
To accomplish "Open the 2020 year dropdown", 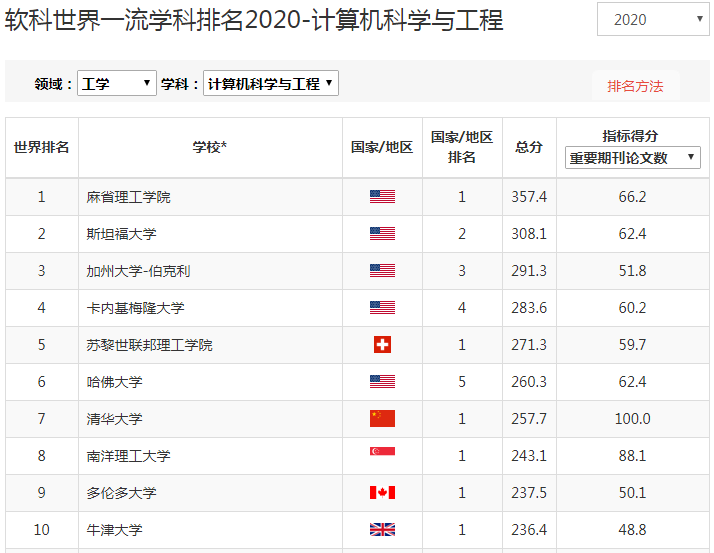I will 653,19.
